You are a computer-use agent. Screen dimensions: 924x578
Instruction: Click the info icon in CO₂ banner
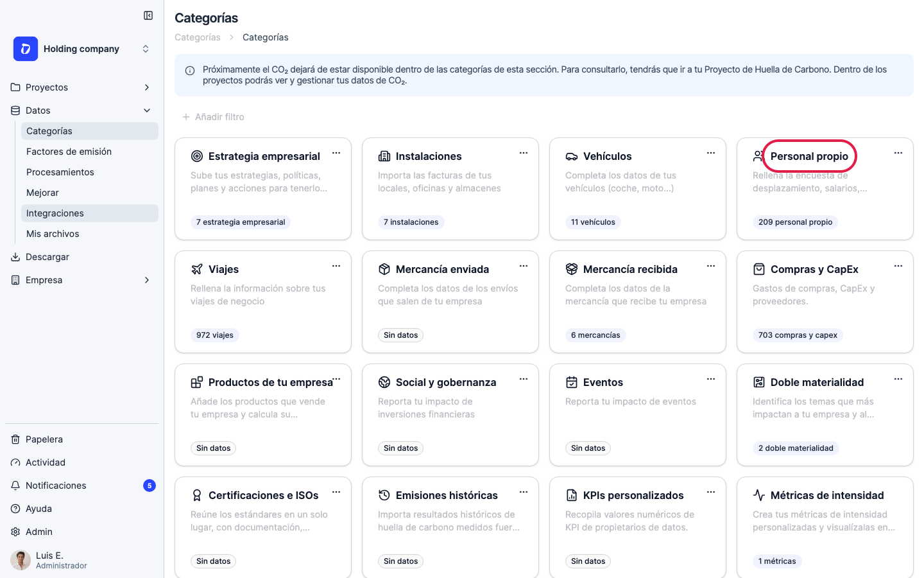[x=190, y=71]
